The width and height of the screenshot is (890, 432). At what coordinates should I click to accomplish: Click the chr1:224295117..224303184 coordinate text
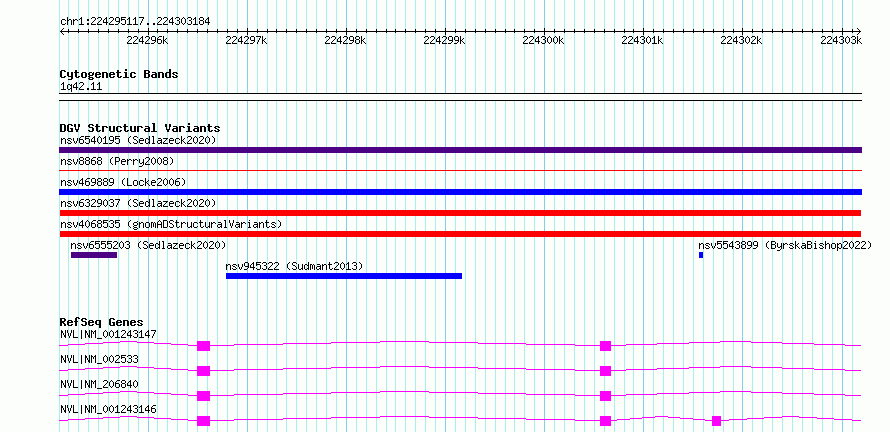point(135,22)
